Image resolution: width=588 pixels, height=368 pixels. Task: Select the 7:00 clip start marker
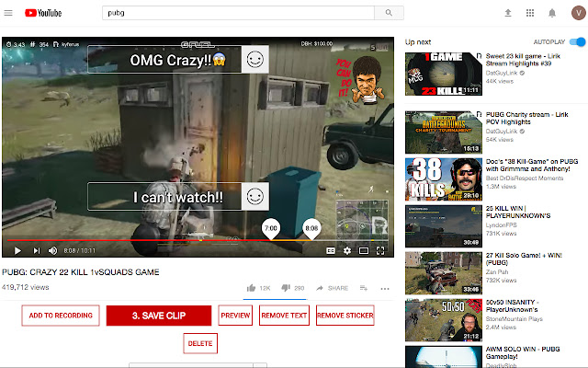click(271, 229)
